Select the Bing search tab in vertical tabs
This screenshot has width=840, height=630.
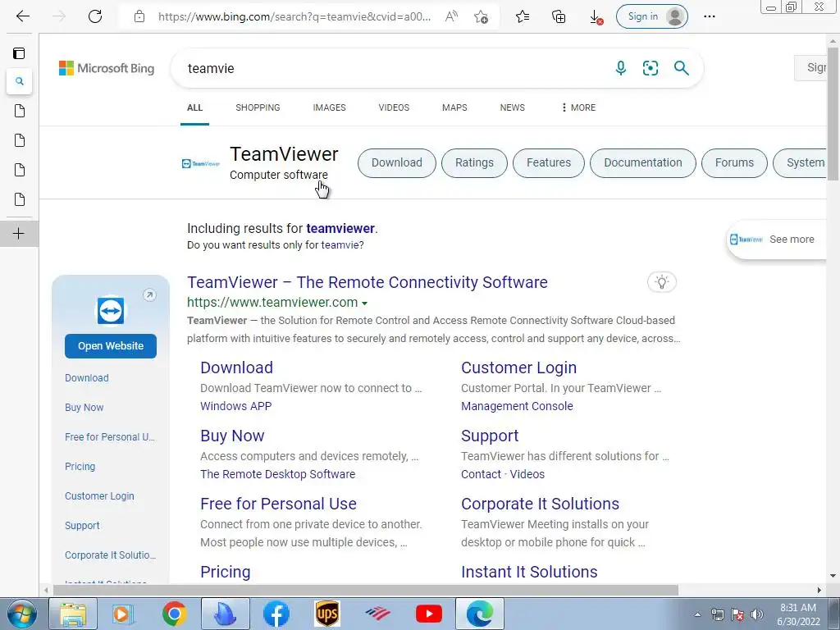point(20,81)
